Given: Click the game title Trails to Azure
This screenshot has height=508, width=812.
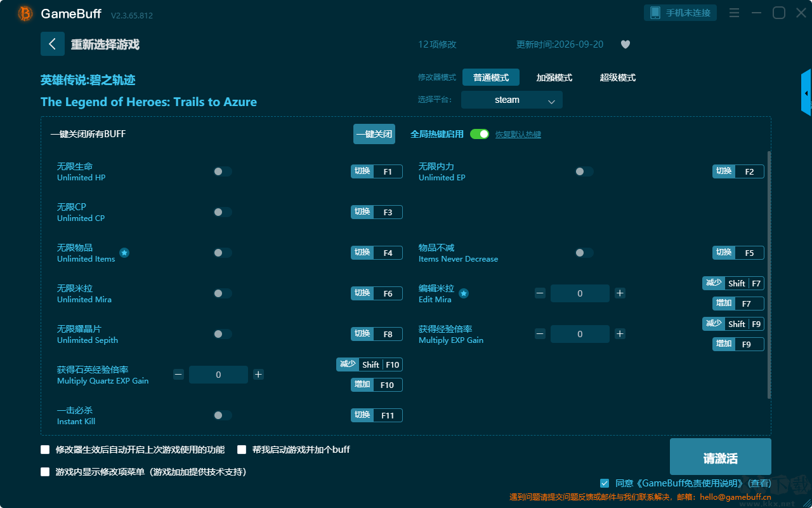Looking at the screenshot, I should [x=148, y=102].
